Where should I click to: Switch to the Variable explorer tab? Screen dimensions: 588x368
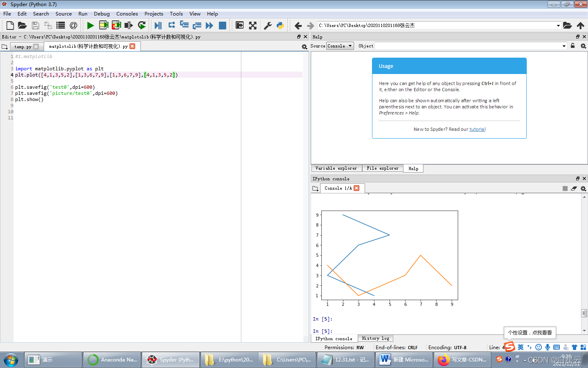(336, 168)
